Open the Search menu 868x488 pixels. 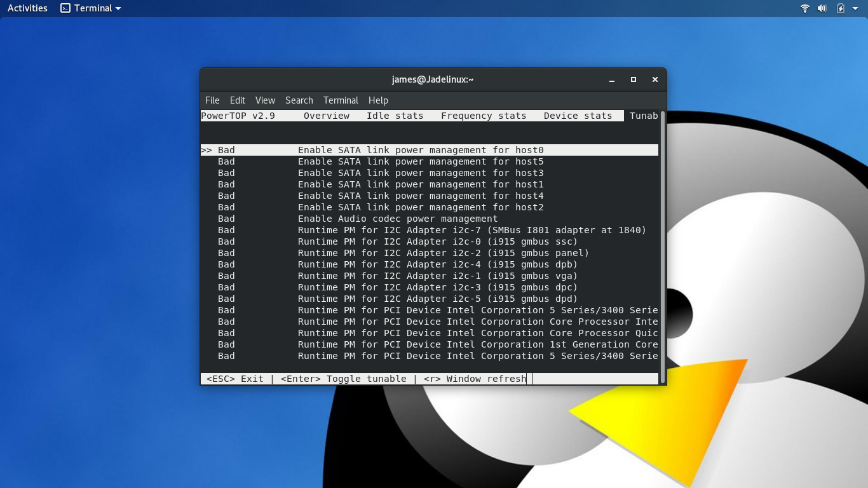coord(299,100)
